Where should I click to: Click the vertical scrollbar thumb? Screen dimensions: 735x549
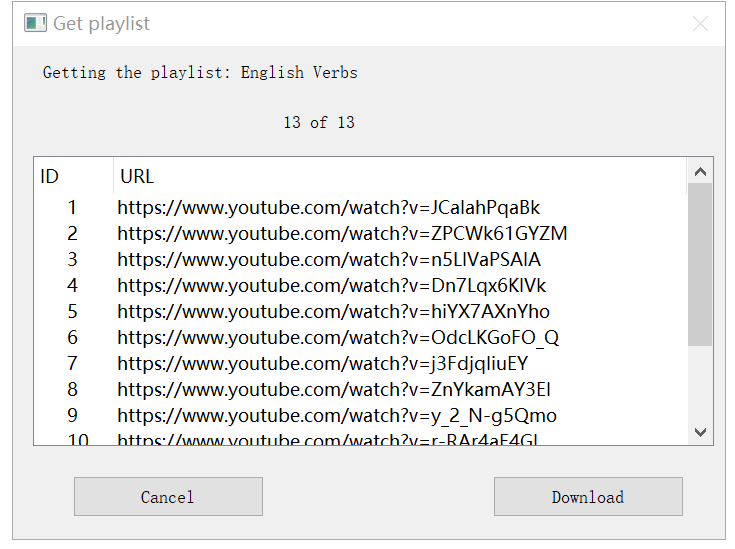coord(700,265)
